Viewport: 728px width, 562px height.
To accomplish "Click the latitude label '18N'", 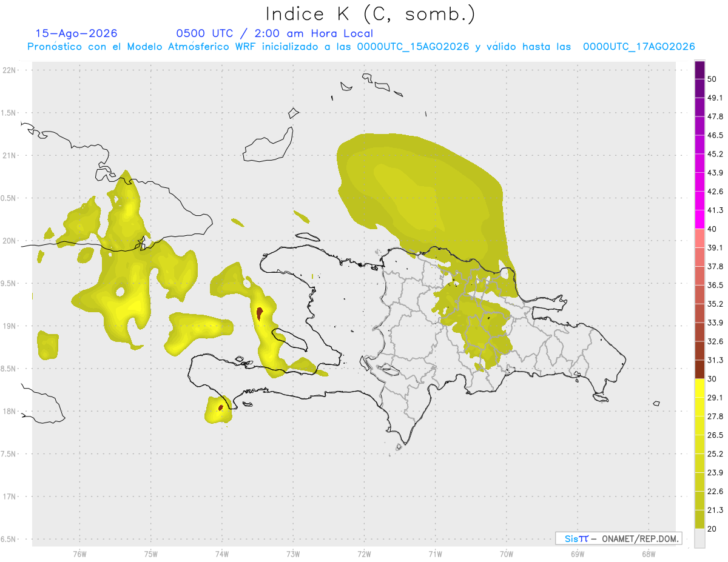I will (9, 411).
